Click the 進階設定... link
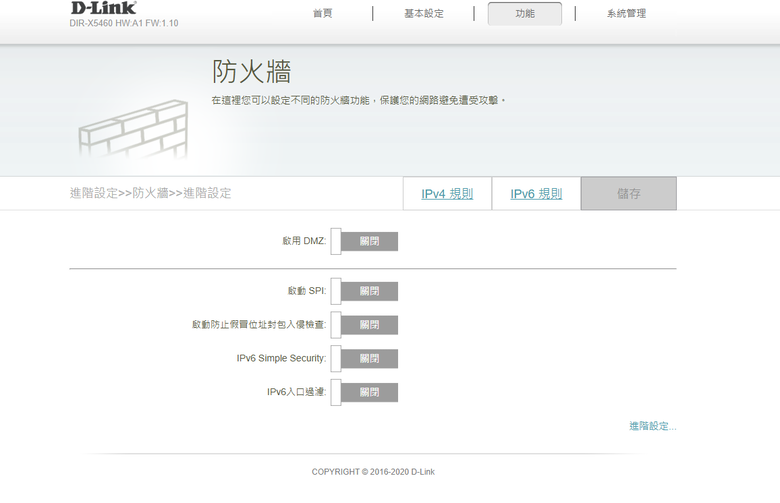Viewport: 780px width, 503px height. pyautogui.click(x=653, y=426)
